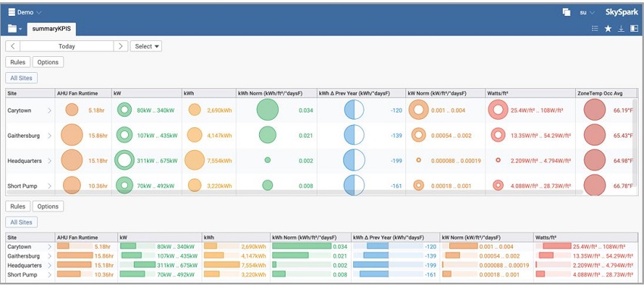
Task: Sort by ZoneTemp Occ Avg column header
Action: pos(606,93)
